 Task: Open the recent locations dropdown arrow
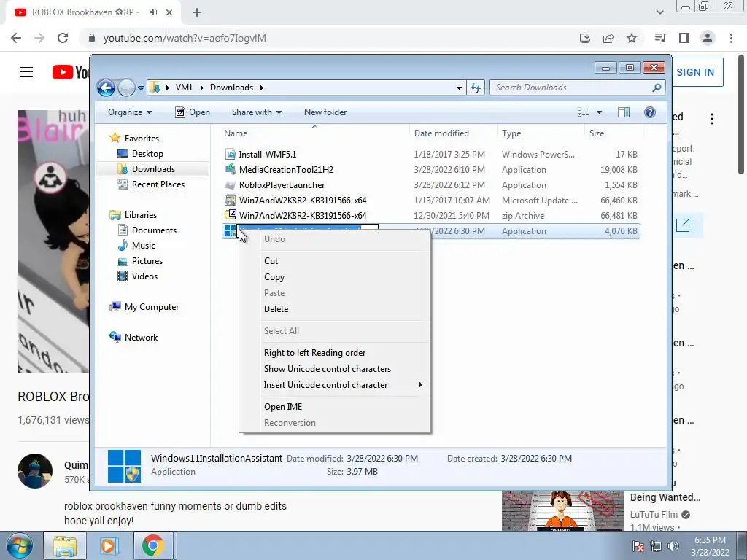click(141, 88)
